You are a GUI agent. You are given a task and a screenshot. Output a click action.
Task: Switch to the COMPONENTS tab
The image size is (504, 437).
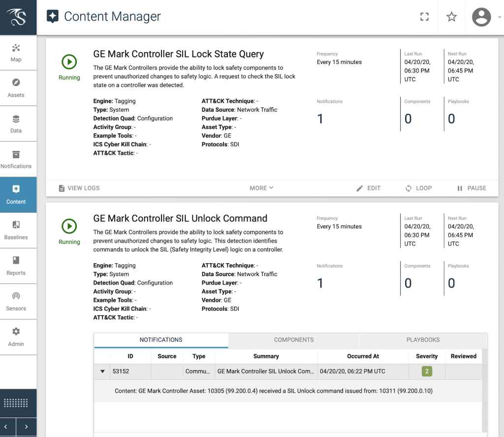[x=294, y=340]
